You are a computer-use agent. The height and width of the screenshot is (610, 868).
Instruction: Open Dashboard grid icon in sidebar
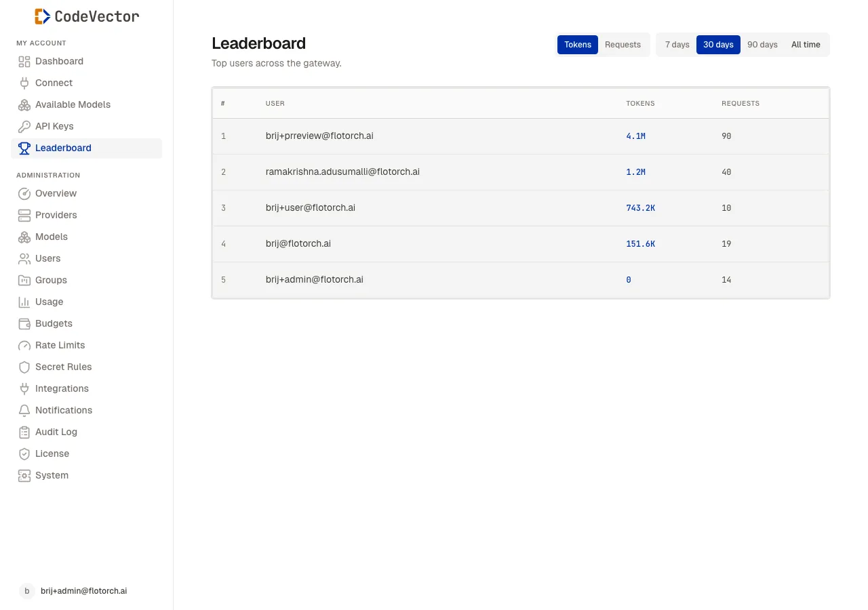click(x=24, y=61)
